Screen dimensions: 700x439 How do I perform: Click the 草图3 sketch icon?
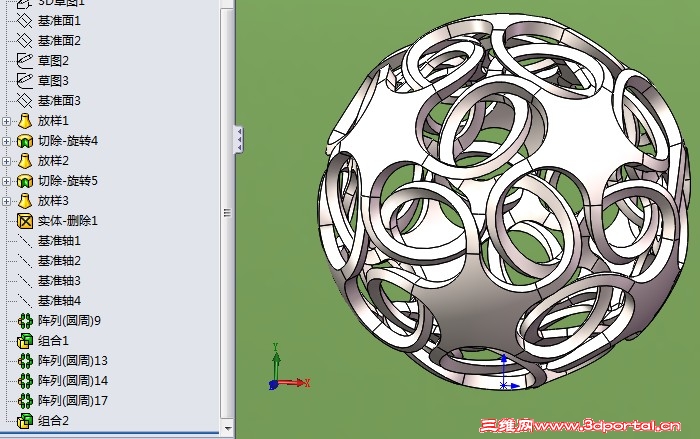[x=25, y=80]
